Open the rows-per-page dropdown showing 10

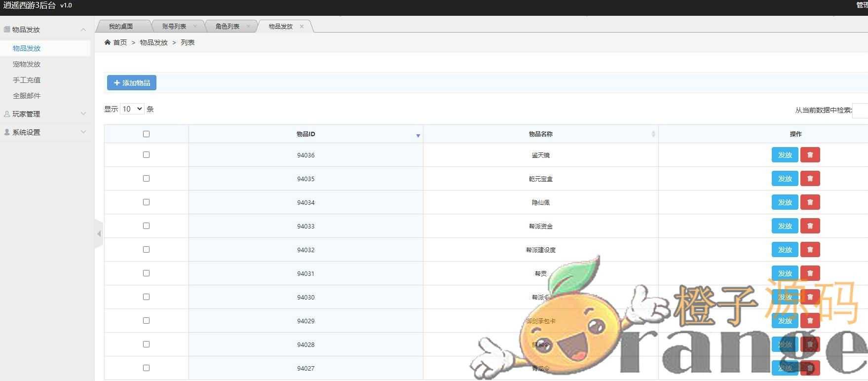[132, 109]
